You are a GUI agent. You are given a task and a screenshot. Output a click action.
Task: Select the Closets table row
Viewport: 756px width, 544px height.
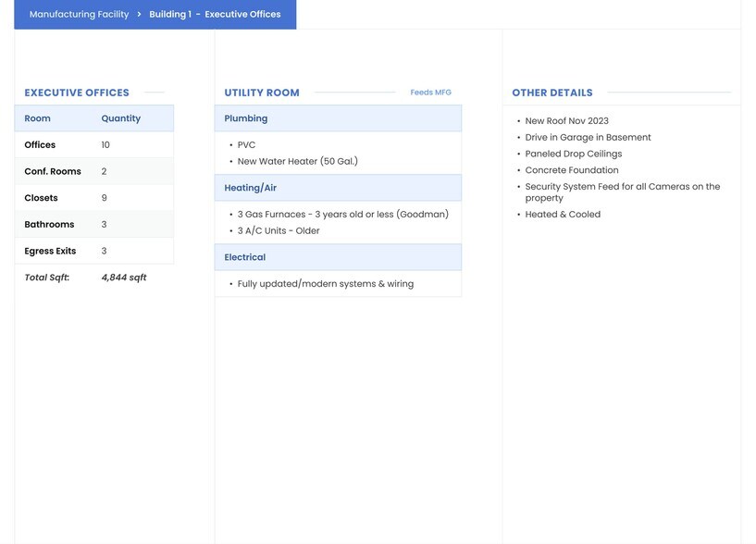coord(93,198)
